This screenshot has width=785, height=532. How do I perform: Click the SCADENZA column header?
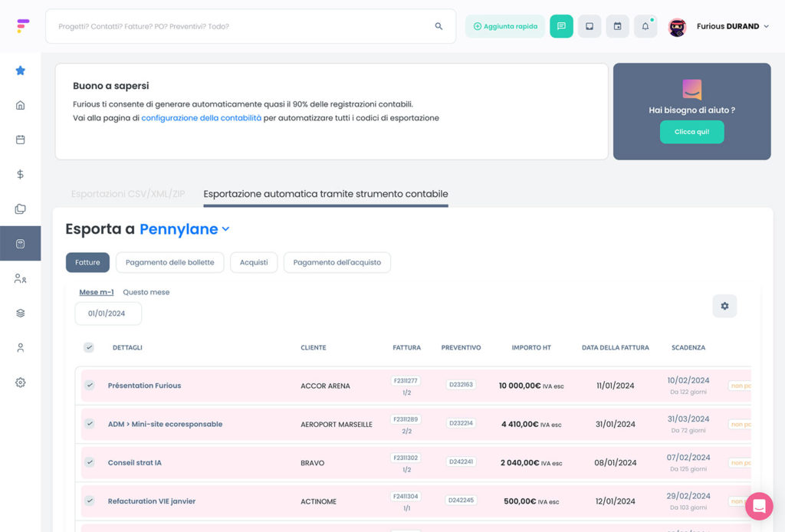pos(688,348)
